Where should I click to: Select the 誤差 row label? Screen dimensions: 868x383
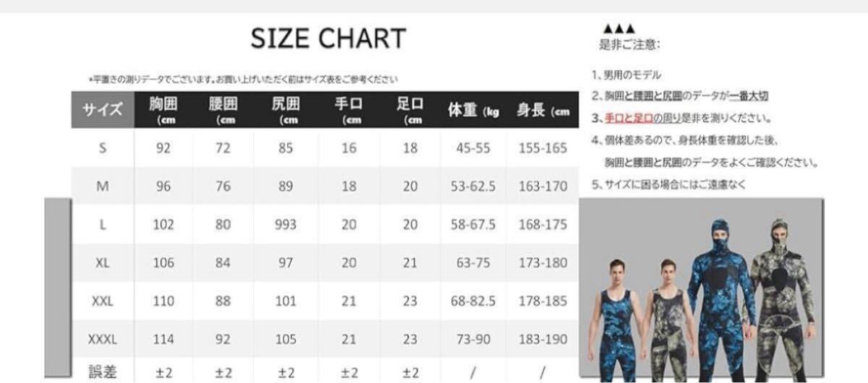click(103, 373)
